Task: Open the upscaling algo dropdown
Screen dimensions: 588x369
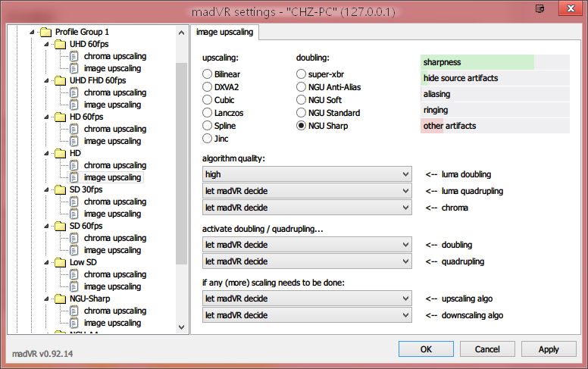Action: [307, 299]
